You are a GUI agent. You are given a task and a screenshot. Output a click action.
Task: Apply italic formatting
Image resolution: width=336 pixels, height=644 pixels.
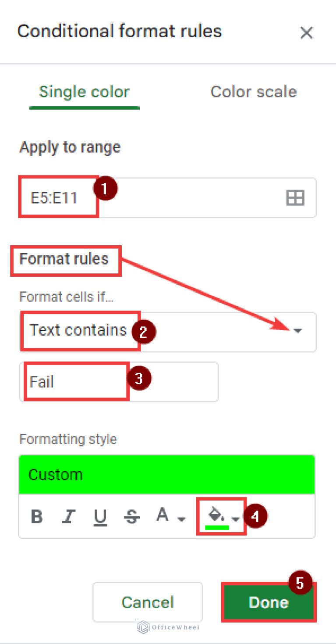(x=69, y=516)
